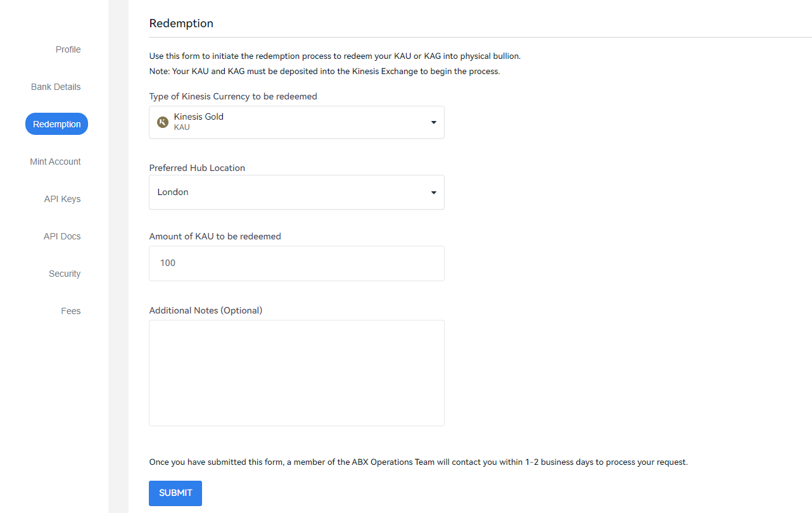
Task: Open the Profile section
Action: [68, 49]
